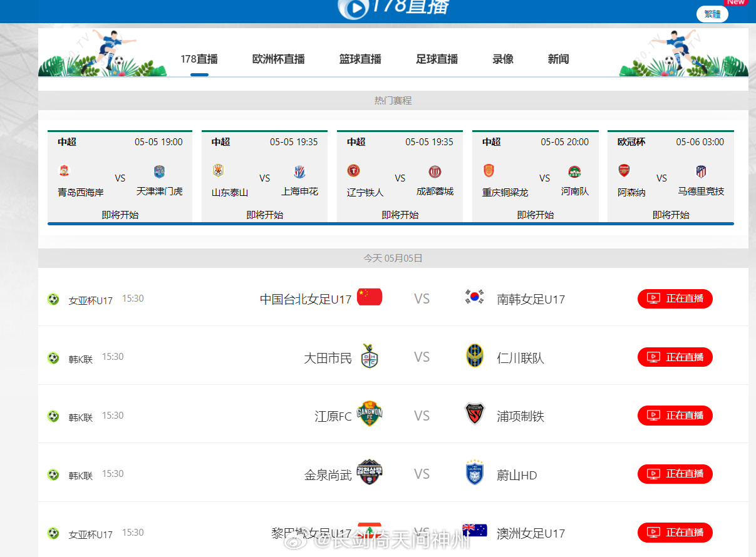Image resolution: width=756 pixels, height=557 pixels.
Task: Click the 金泉尚武 club crest
Action: click(x=370, y=473)
